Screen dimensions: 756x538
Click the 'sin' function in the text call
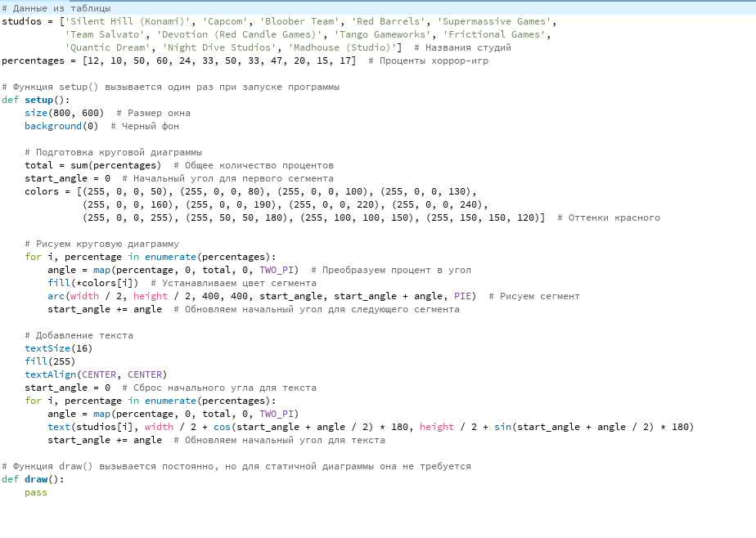pos(502,427)
